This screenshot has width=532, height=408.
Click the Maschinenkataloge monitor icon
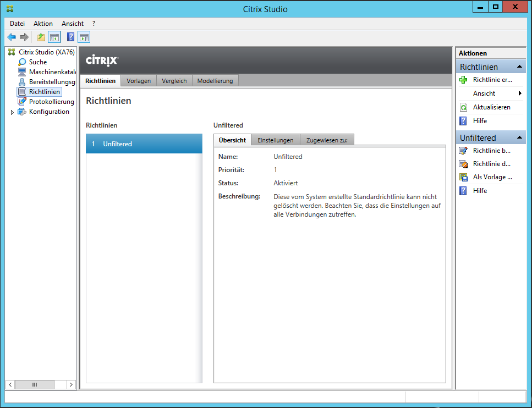[x=22, y=72]
